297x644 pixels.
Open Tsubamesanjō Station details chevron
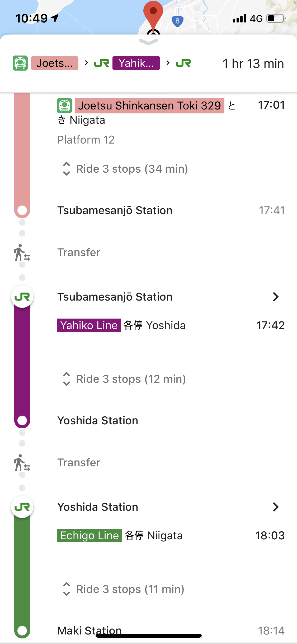276,297
